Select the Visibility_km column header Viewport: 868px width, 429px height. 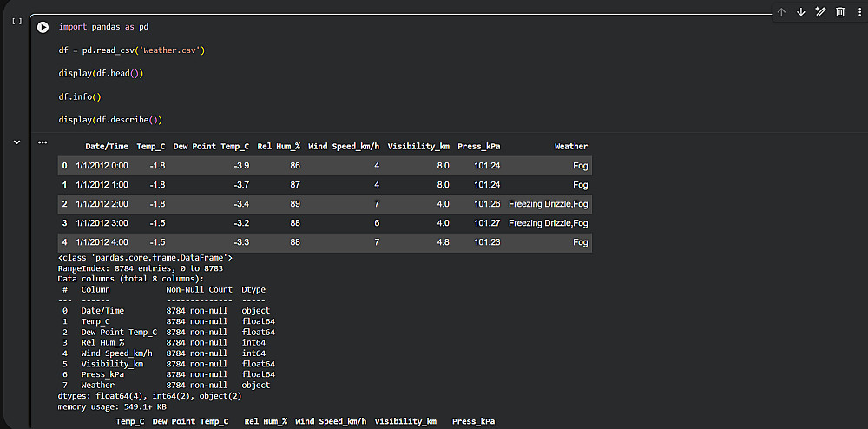click(x=418, y=147)
